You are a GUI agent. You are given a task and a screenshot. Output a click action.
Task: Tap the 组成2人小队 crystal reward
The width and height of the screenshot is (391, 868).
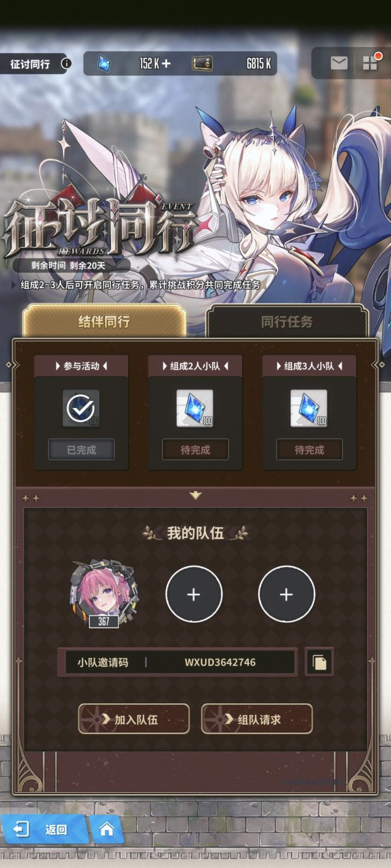click(x=195, y=409)
